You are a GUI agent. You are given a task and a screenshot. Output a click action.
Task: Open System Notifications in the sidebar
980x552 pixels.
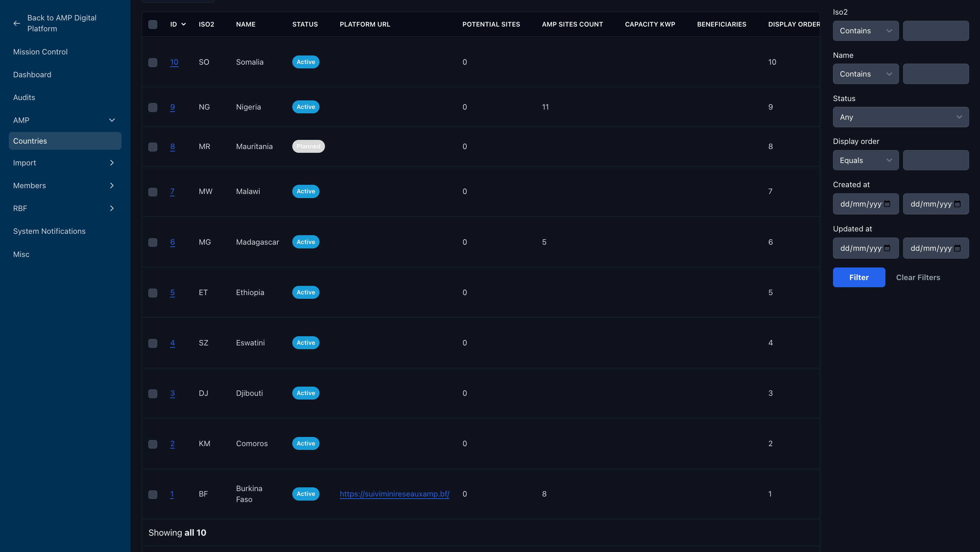(49, 231)
